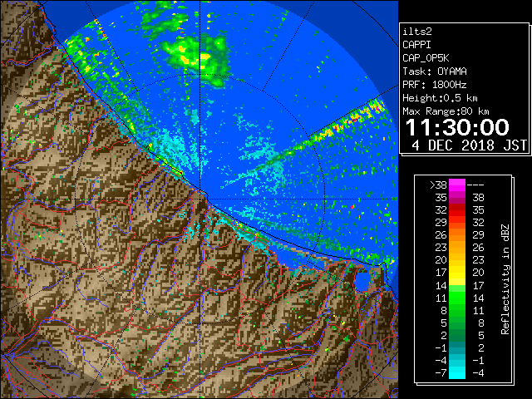
Task: Click the small blue lake near southeast coast
Action: (362, 282)
